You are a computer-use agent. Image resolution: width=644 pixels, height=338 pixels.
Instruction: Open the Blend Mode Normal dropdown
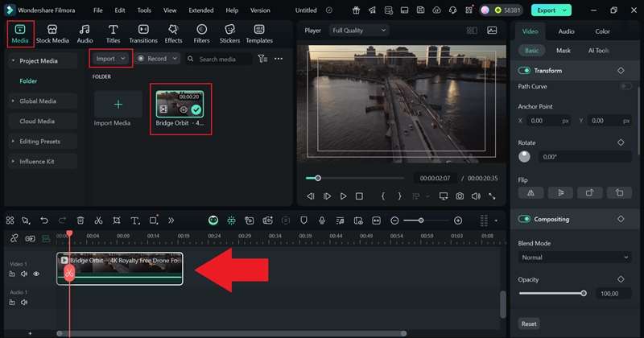click(x=575, y=258)
